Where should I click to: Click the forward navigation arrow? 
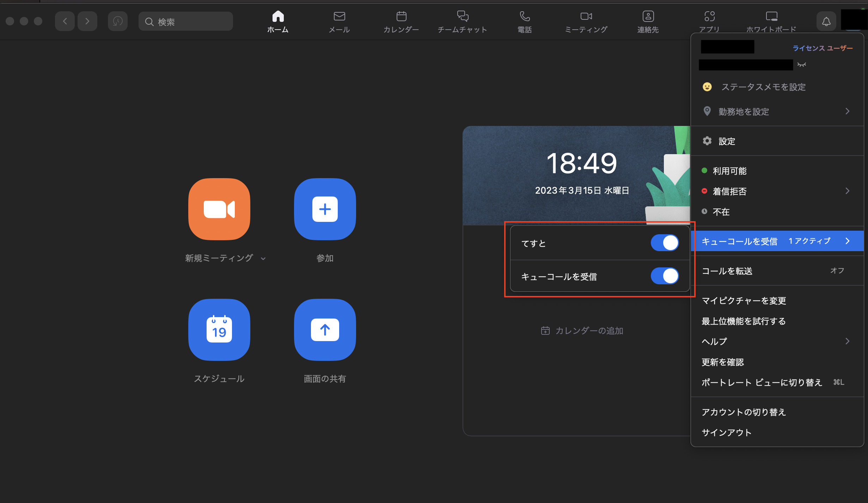pos(87,21)
